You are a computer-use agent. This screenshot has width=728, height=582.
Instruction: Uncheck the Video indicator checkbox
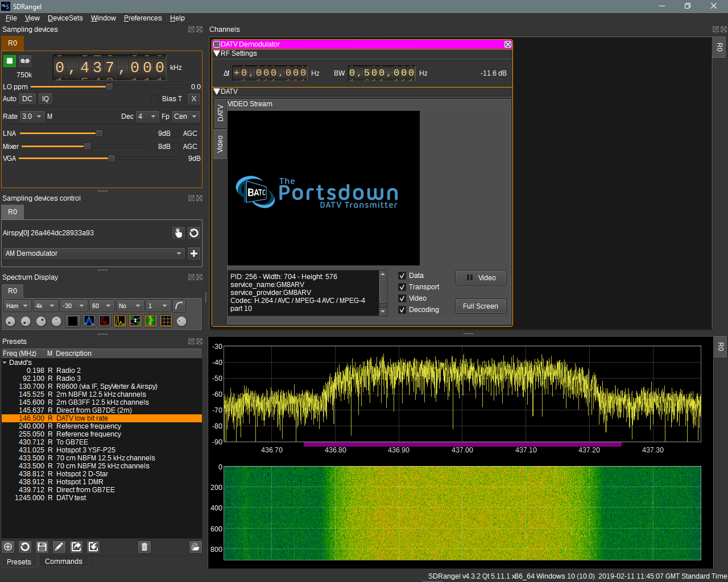click(402, 298)
